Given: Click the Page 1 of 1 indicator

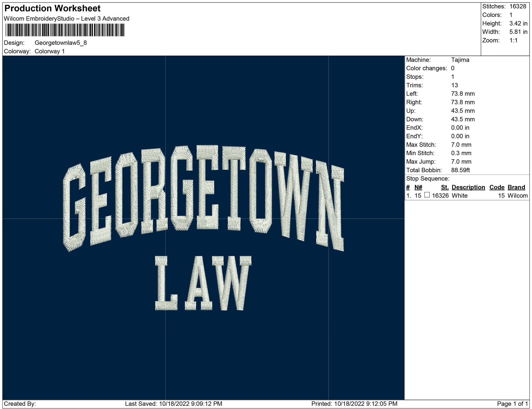Looking at the screenshot, I should [512, 404].
